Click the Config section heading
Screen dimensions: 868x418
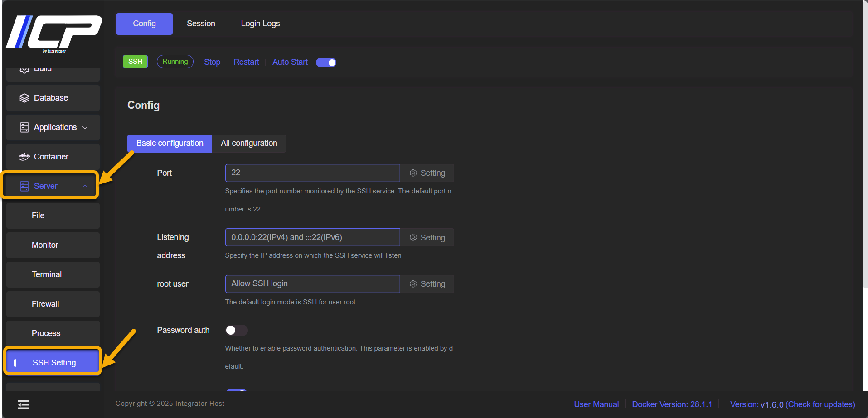143,105
